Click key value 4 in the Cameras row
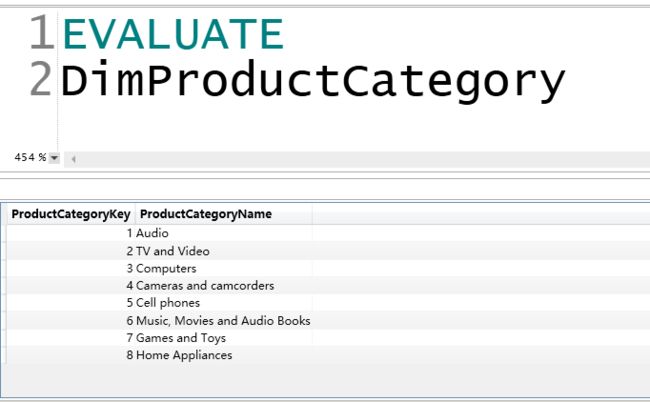This screenshot has height=402, width=650. pyautogui.click(x=130, y=286)
